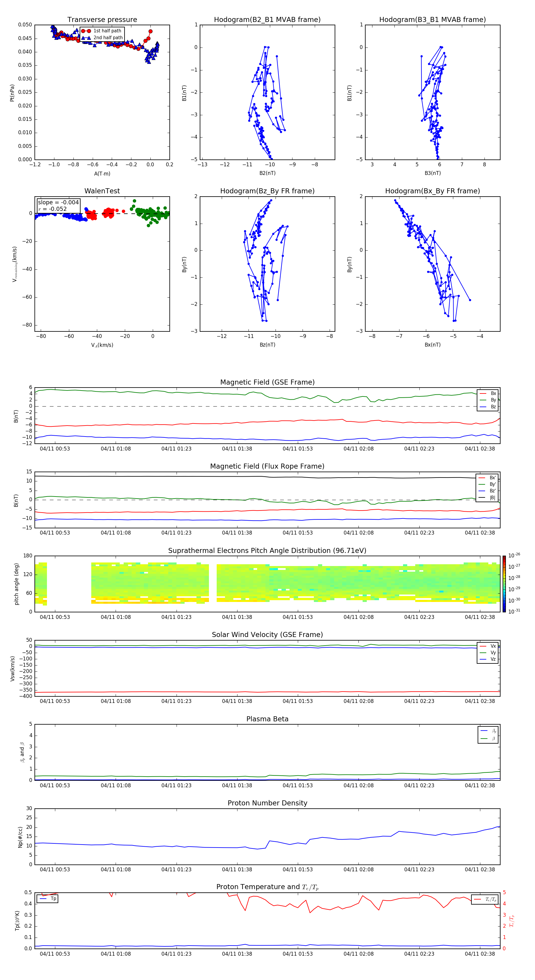Click the 'Proton Temperature and Te/Tp' title
The width and height of the screenshot is (535, 980).
267,887
